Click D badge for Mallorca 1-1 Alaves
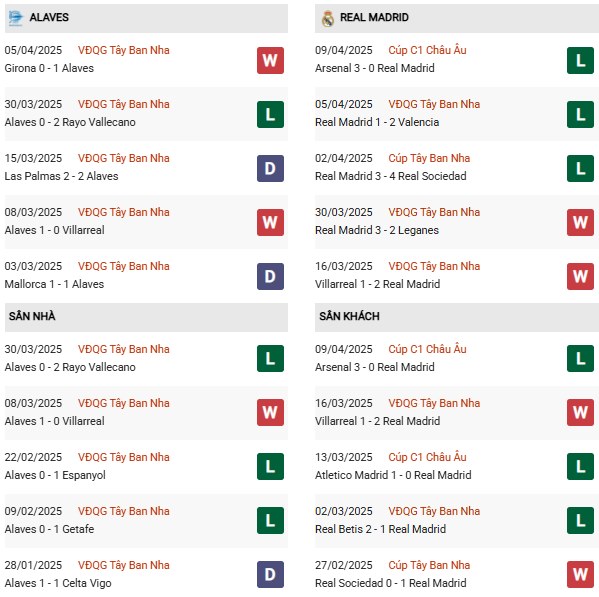Image resolution: width=599 pixels, height=597 pixels. point(270,277)
